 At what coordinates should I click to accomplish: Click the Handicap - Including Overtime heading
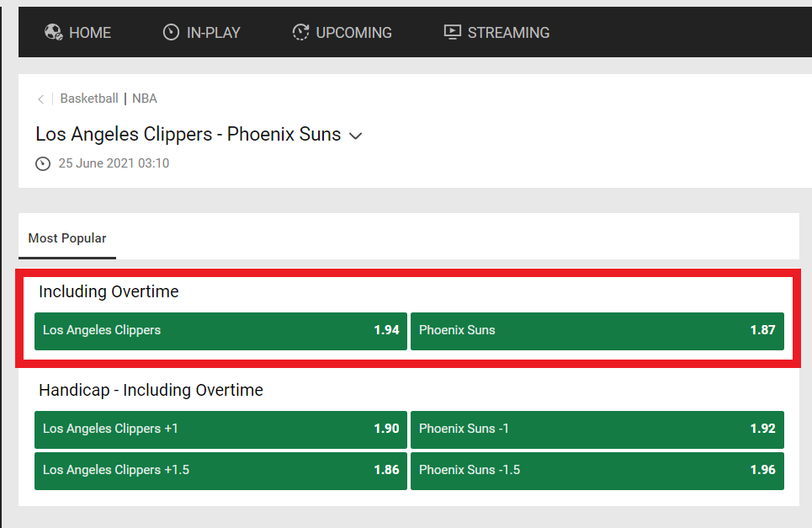[x=151, y=390]
